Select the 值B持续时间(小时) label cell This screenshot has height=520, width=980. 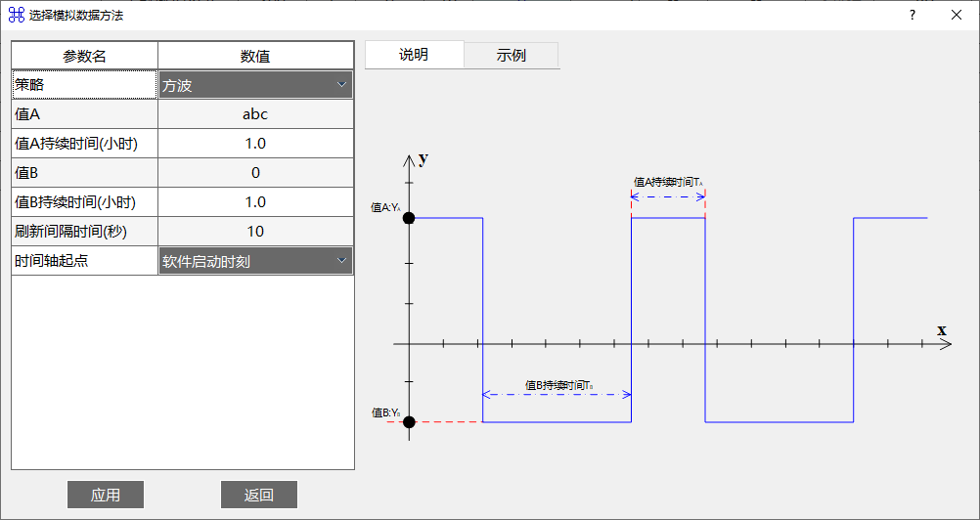tap(84, 202)
